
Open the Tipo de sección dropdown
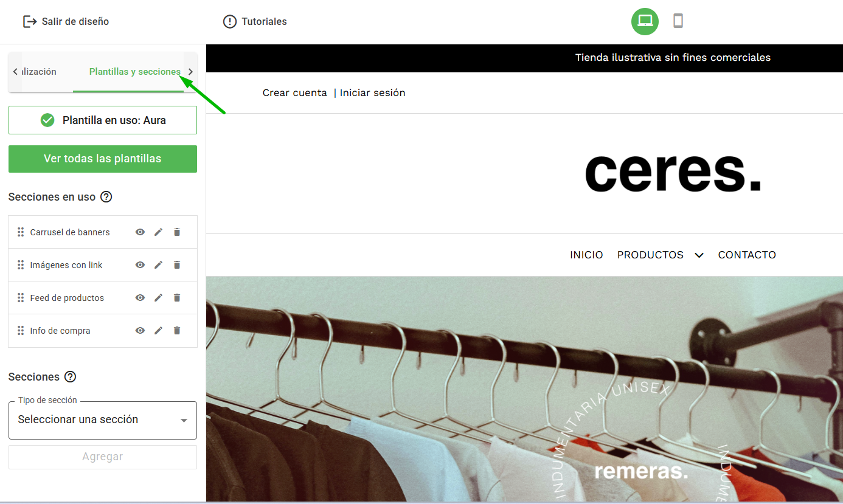point(103,420)
